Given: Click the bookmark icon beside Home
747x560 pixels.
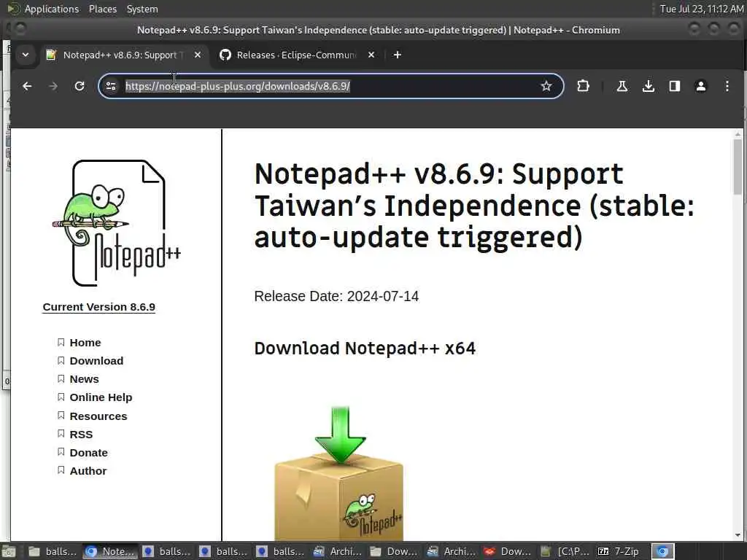Looking at the screenshot, I should click(x=61, y=343).
